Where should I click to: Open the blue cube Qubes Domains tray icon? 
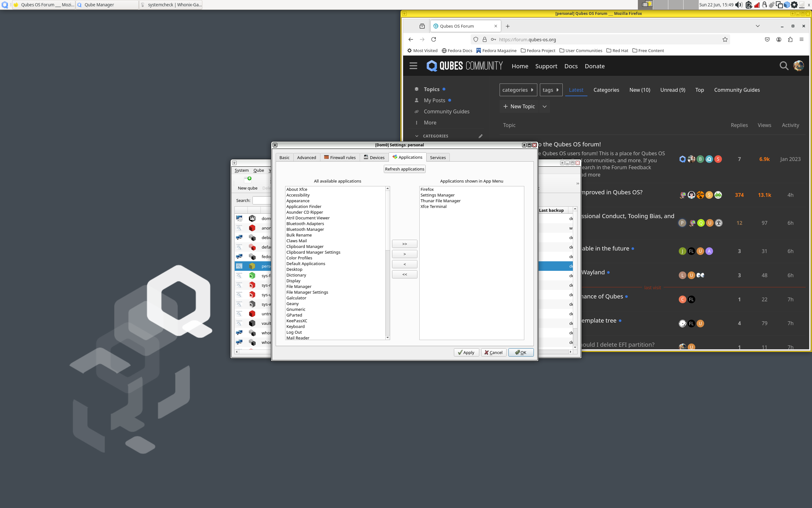pos(787,5)
